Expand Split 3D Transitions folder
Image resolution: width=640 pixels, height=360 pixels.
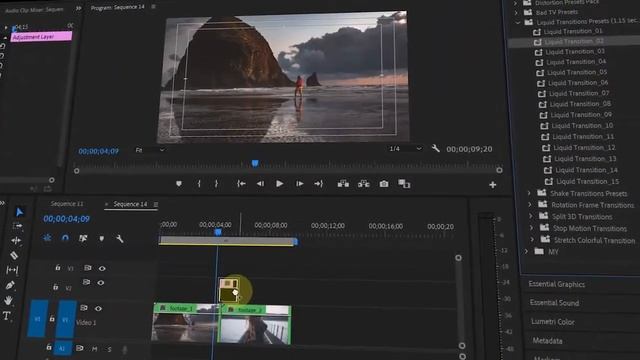(531, 216)
